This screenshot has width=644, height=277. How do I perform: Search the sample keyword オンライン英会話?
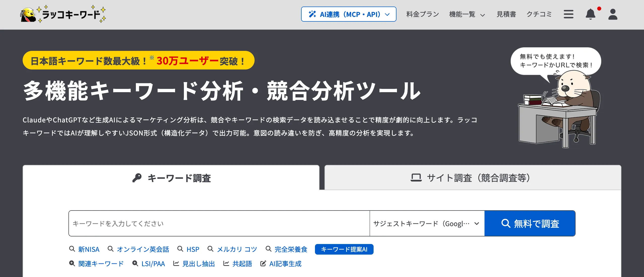point(143,249)
